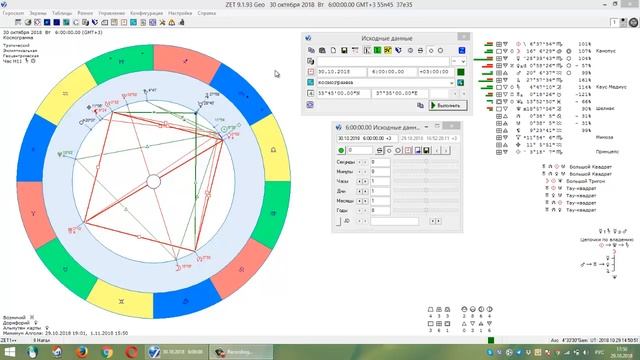Click the triangle marker on the Принцепс row
The width and height of the screenshot is (640, 360).
[x=505, y=152]
